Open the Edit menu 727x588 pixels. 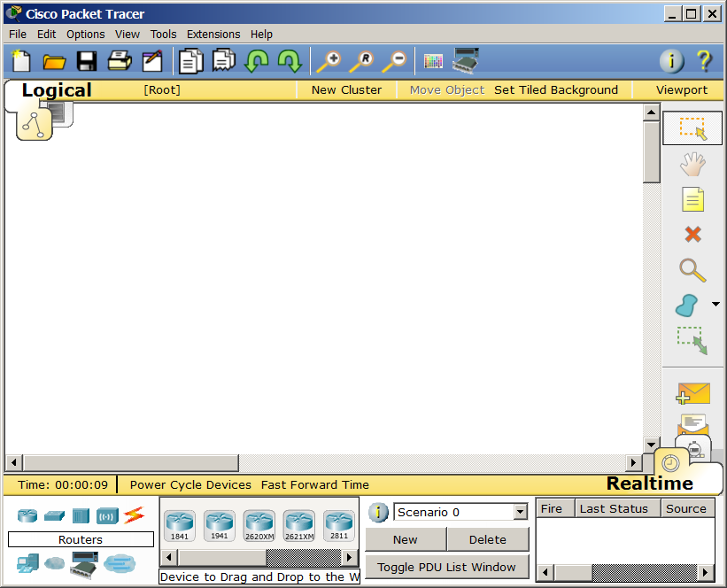point(46,35)
